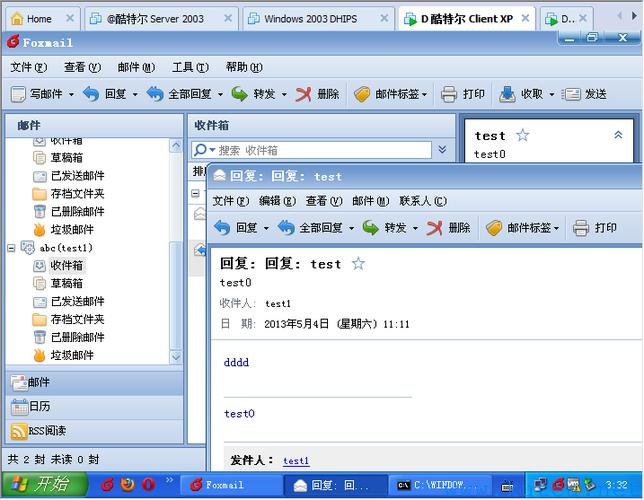This screenshot has height=500, width=644.
Task: Open the Reply dropdown arrow in main toolbar
Action: (135, 94)
